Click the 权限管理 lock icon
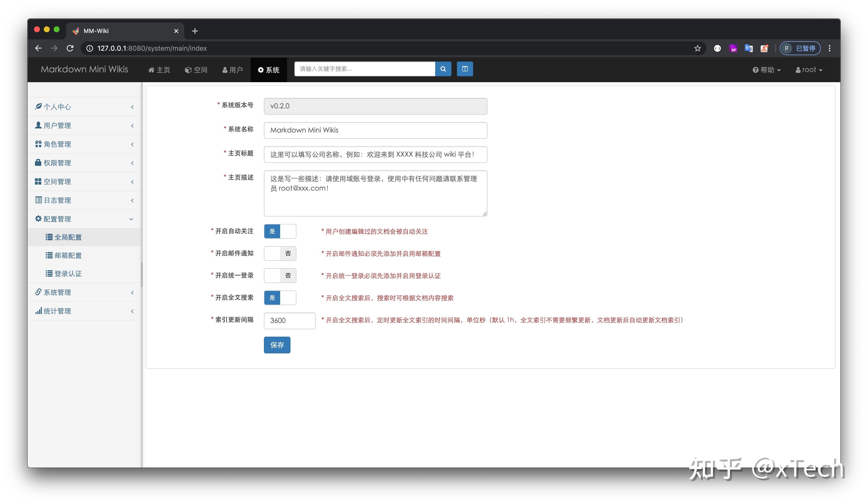This screenshot has width=868, height=504. point(38,162)
